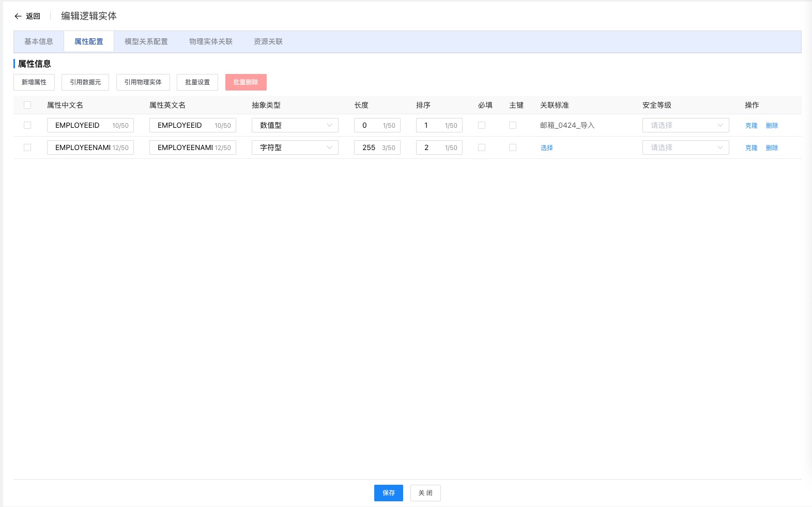Check the row checkbox for EMPLOYEENAMI
812x507 pixels.
pos(27,147)
